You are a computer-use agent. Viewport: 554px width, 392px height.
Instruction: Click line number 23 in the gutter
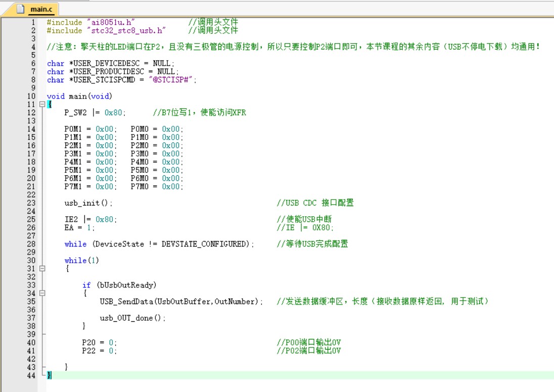31,203
